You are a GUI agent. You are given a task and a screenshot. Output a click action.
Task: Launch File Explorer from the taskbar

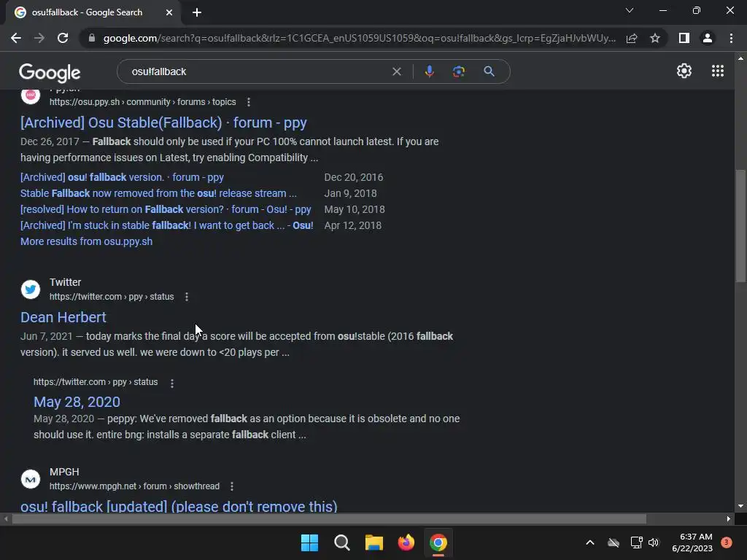374,542
